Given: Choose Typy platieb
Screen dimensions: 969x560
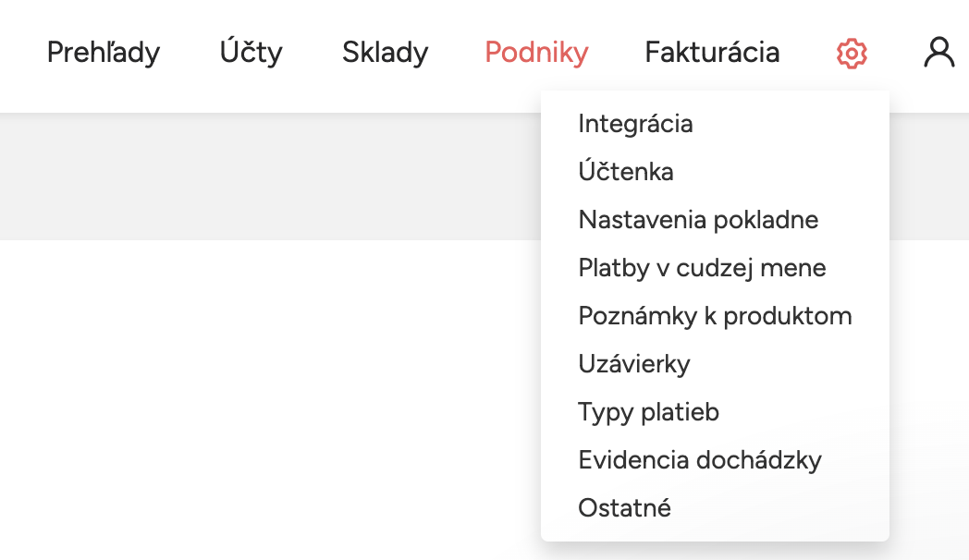Looking at the screenshot, I should pyautogui.click(x=648, y=411).
